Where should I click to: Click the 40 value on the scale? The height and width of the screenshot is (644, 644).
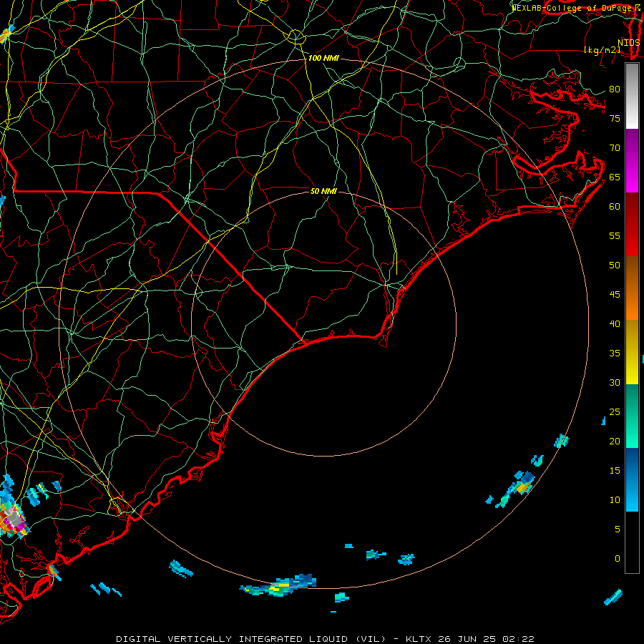pos(615,324)
